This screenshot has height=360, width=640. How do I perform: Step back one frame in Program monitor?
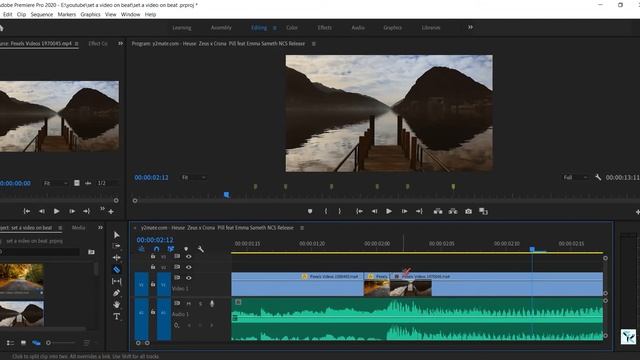tap(374, 211)
